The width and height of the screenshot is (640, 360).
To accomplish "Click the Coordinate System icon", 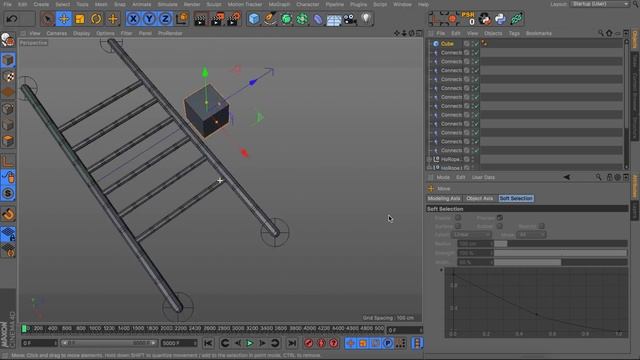I will (x=182, y=19).
